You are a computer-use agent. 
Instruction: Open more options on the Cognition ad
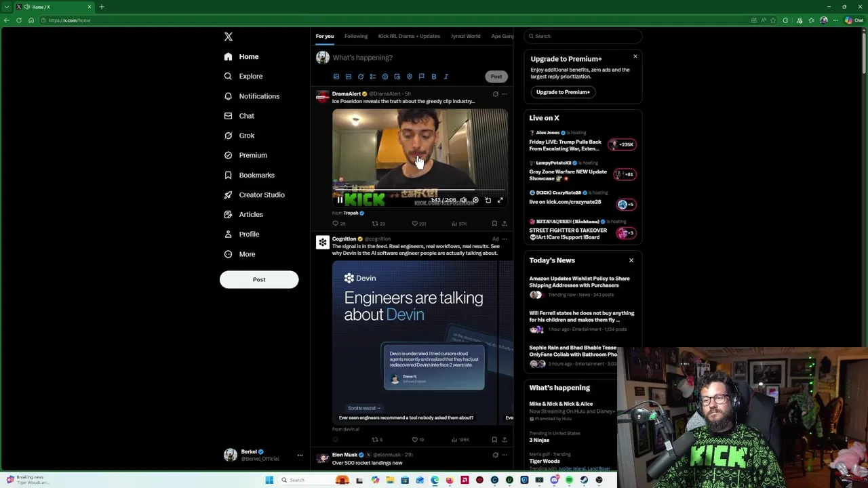[504, 239]
